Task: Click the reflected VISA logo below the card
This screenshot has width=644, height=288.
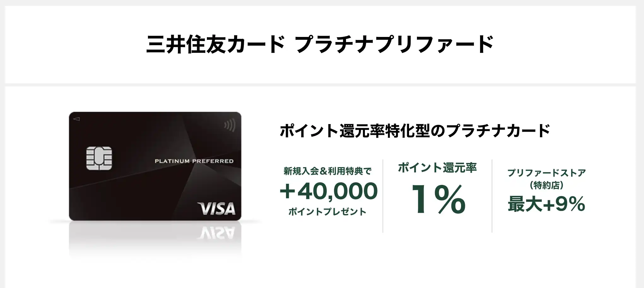Action: coord(217,233)
